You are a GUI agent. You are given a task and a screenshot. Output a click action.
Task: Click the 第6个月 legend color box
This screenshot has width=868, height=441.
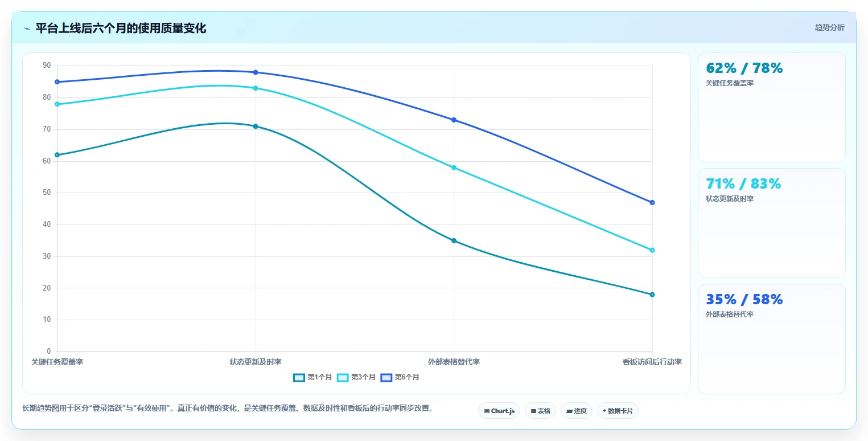click(x=386, y=377)
